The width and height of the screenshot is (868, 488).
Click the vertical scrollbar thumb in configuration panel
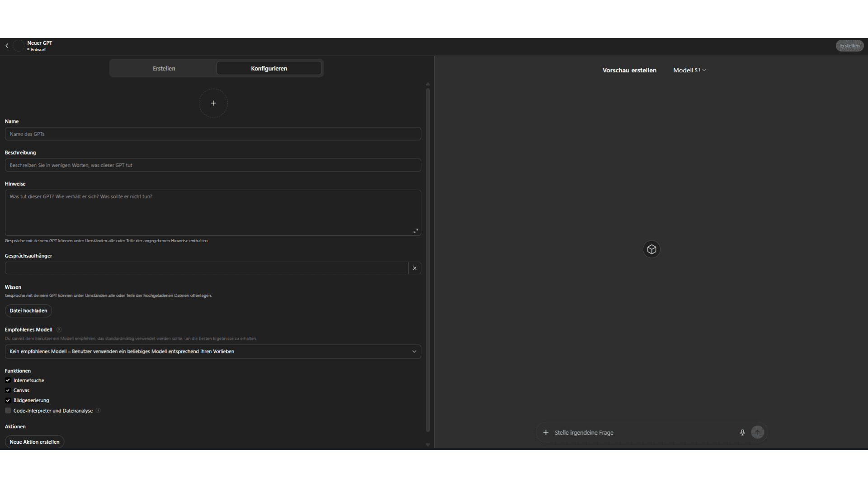coord(428,260)
